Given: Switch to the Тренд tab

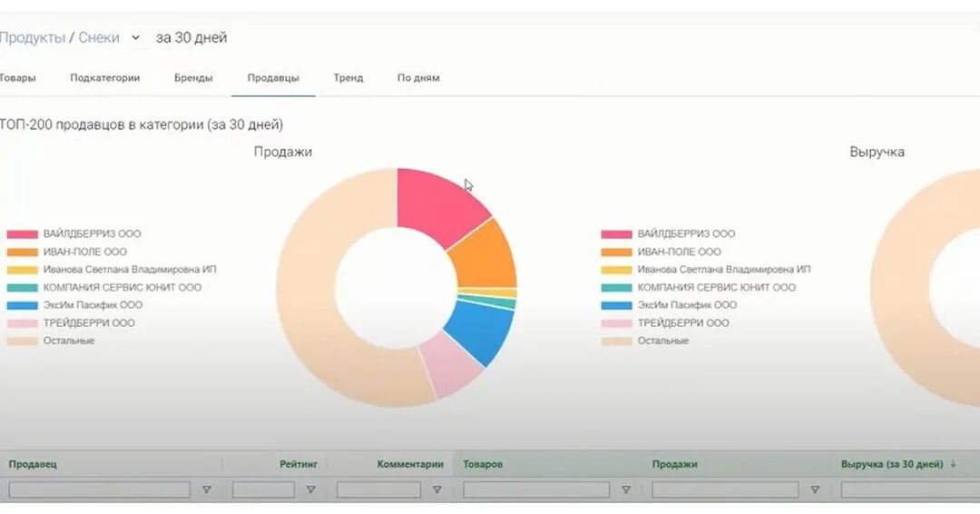Looking at the screenshot, I should (x=348, y=78).
